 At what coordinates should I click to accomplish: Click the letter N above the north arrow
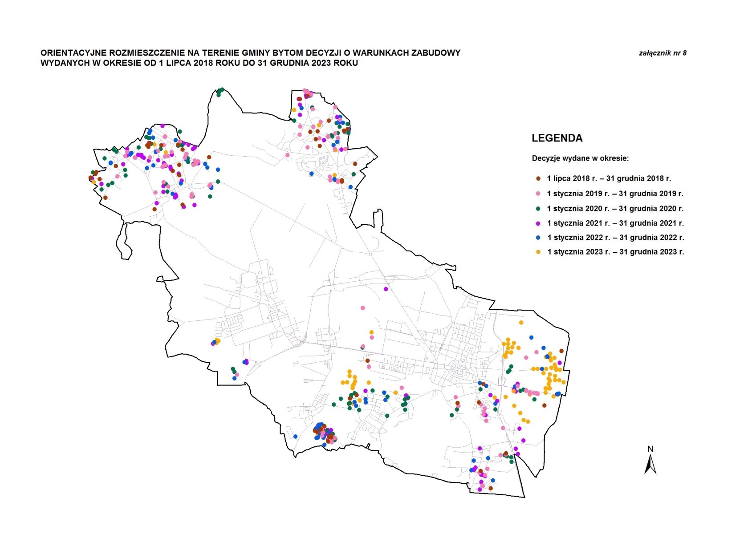coord(650,449)
